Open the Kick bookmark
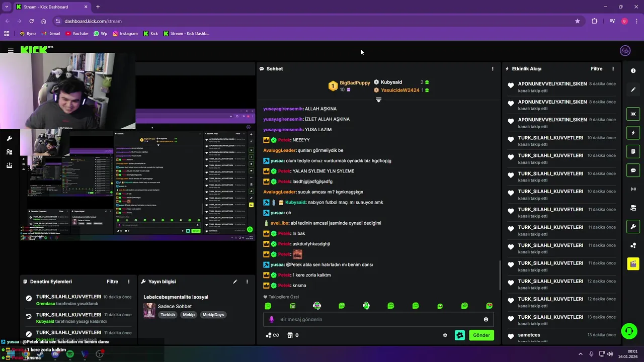The height and width of the screenshot is (362, 644). point(150,34)
